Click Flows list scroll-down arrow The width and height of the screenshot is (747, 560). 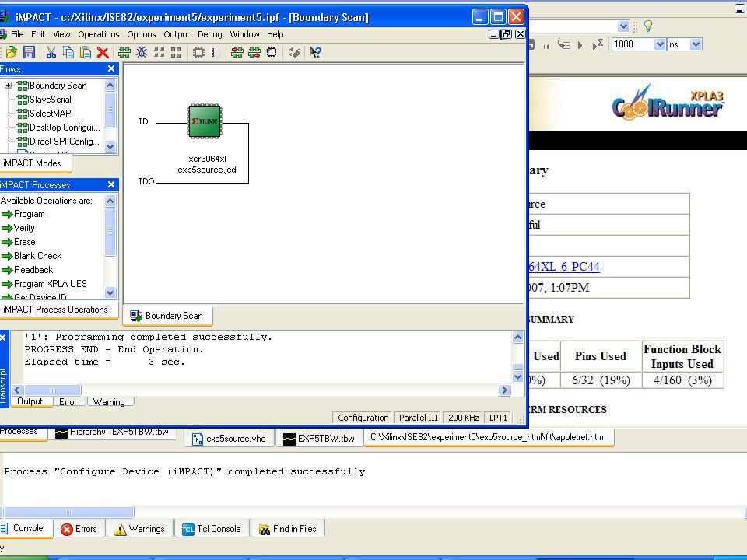tap(110, 146)
